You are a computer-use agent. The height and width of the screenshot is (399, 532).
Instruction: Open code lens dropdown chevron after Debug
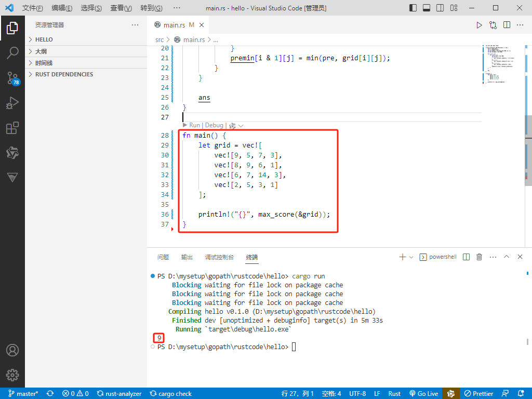241,126
